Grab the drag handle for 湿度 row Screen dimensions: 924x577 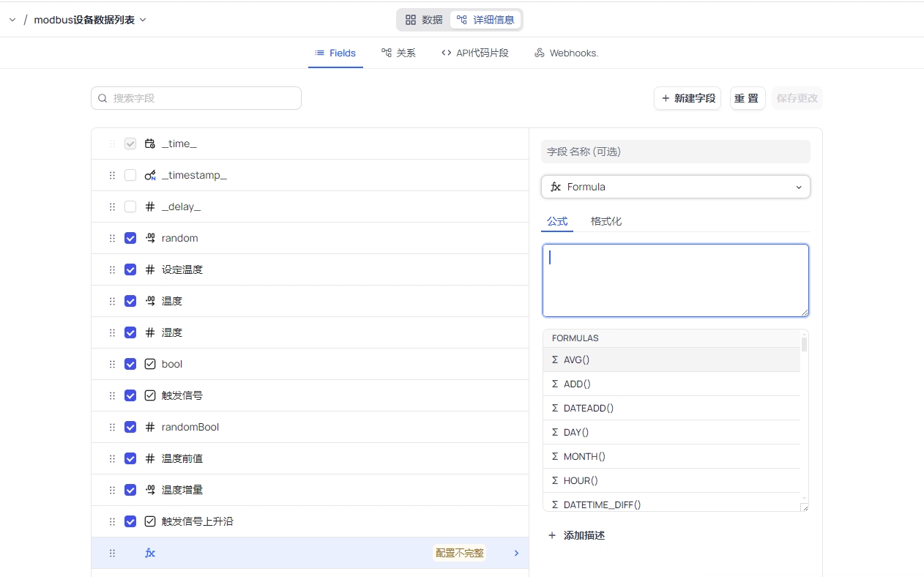click(x=112, y=332)
